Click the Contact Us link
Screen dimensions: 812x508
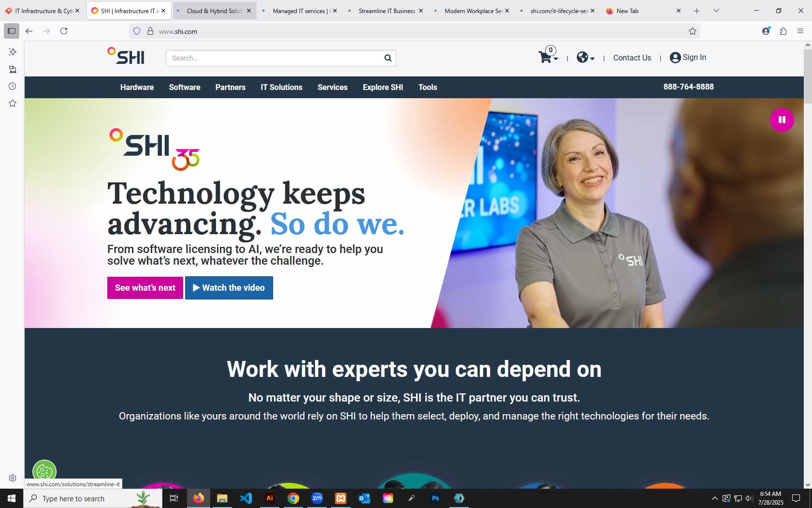coord(632,58)
